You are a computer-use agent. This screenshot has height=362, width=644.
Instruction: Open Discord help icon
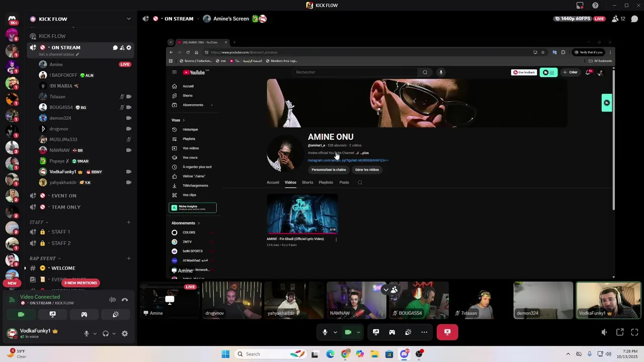pyautogui.click(x=595, y=6)
